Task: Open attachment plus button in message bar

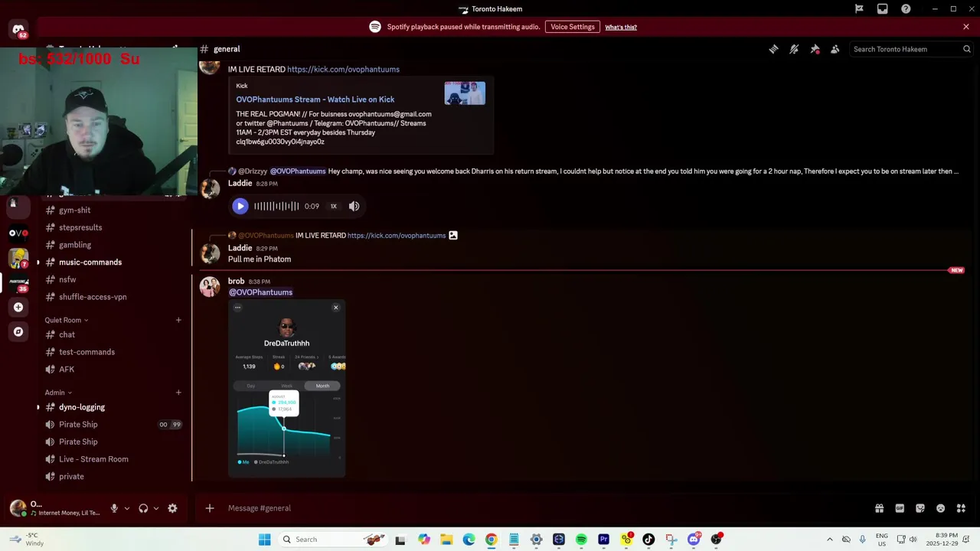Action: (x=210, y=508)
